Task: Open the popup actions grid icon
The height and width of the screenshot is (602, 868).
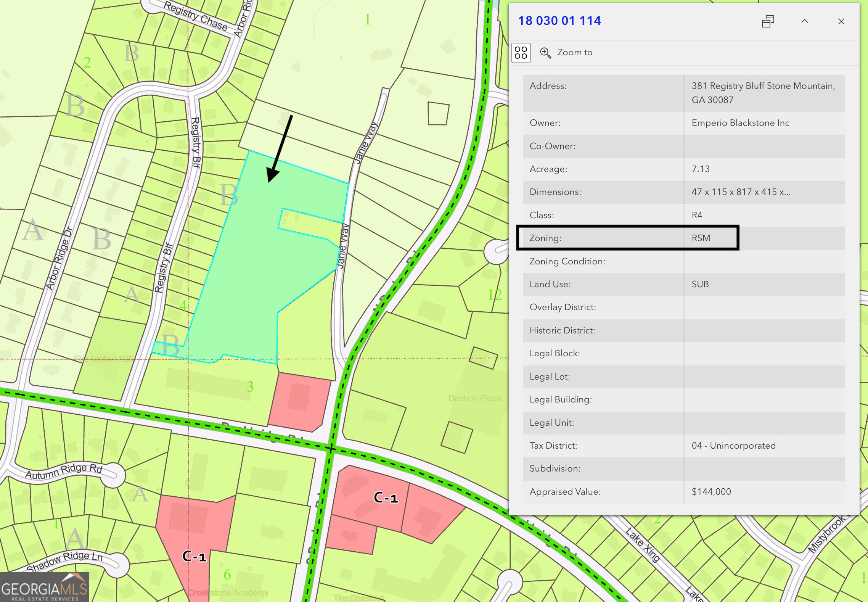Action: click(521, 53)
